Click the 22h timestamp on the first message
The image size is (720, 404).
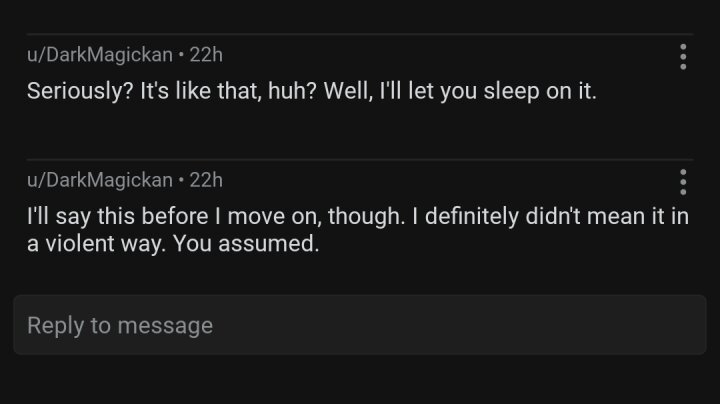[x=206, y=55]
